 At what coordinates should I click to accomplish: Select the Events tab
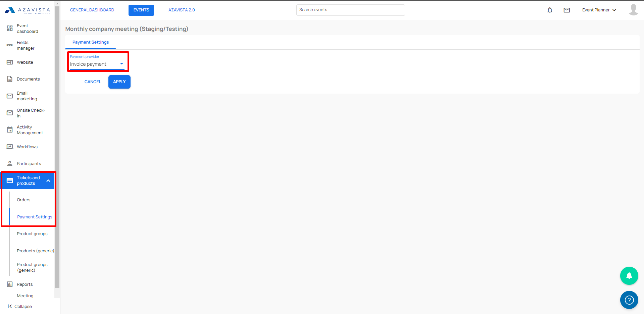click(x=141, y=10)
